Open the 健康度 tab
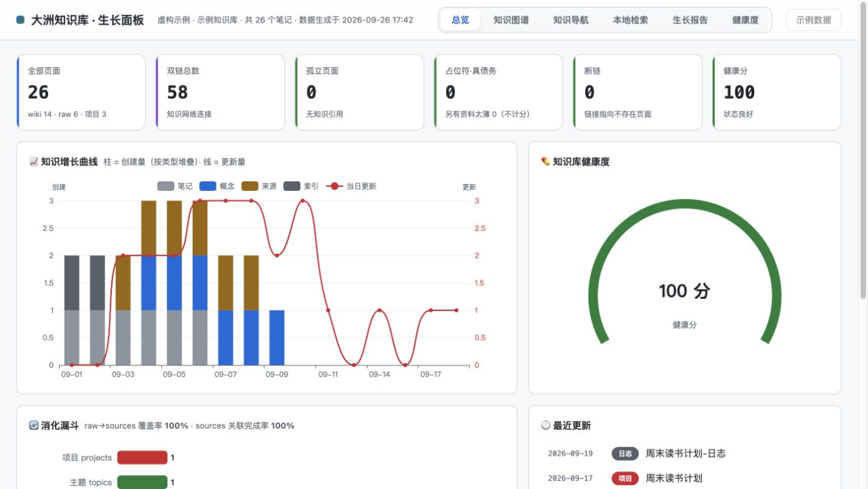This screenshot has width=868, height=489. tap(745, 20)
